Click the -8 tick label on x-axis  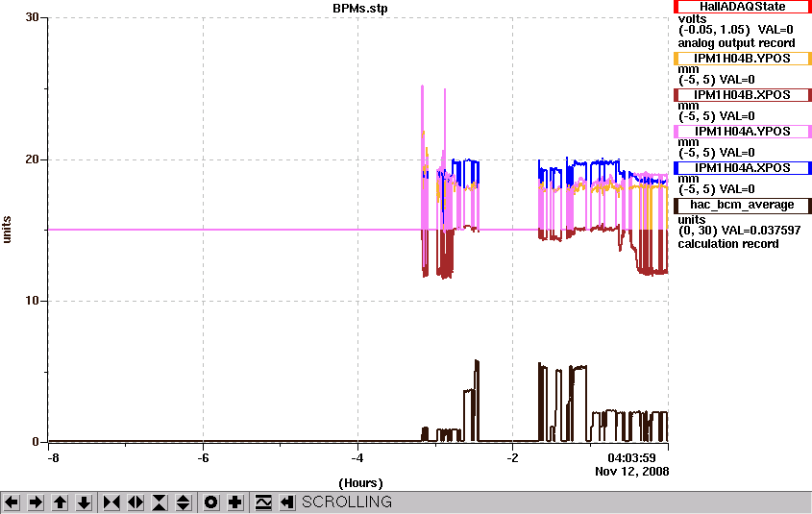point(53,458)
